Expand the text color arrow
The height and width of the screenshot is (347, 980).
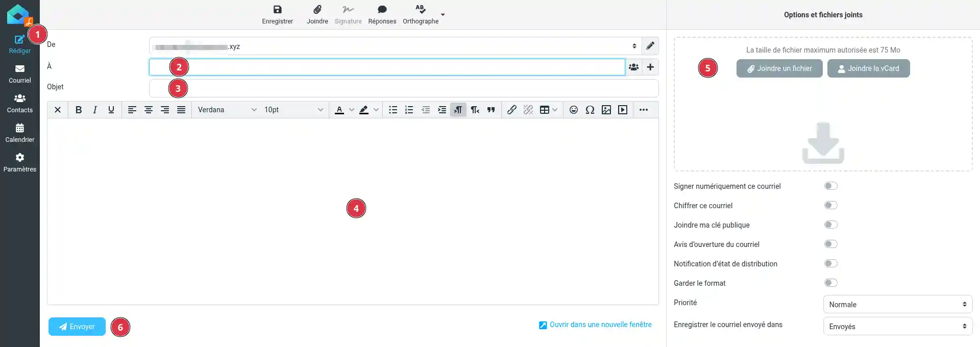pos(352,110)
